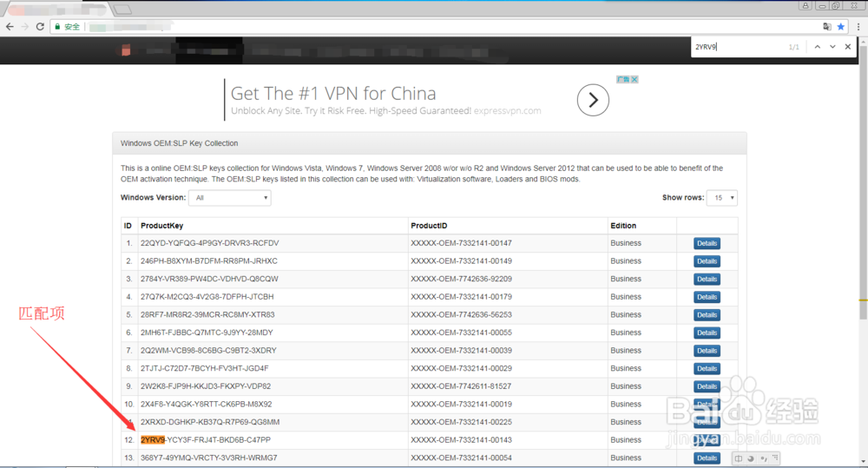The width and height of the screenshot is (868, 468).
Task: Go to next find match arrow
Action: 832,47
